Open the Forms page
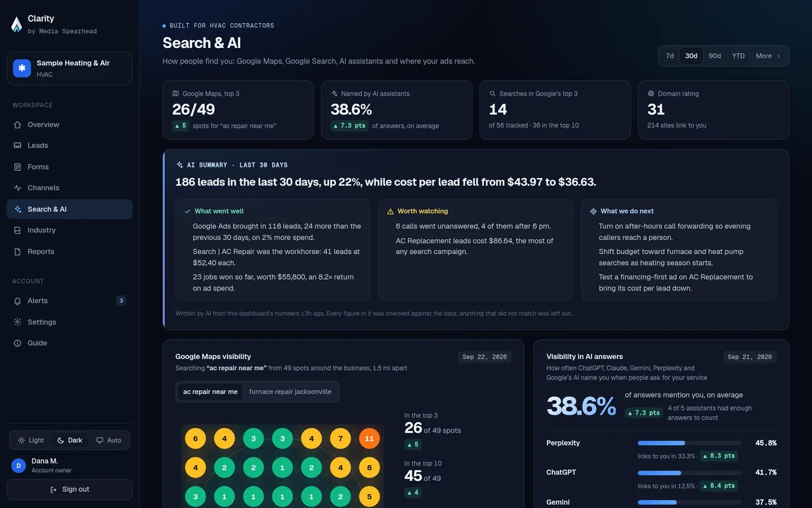 [70, 167]
